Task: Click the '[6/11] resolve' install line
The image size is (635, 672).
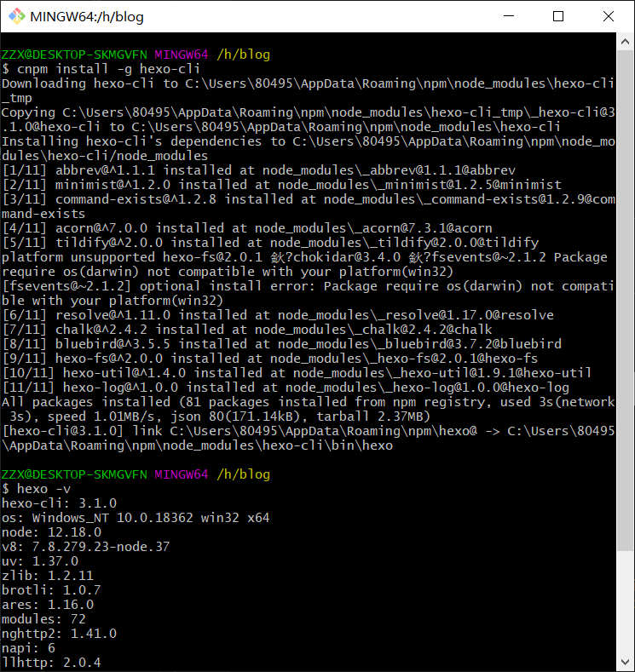Action: [x=278, y=315]
